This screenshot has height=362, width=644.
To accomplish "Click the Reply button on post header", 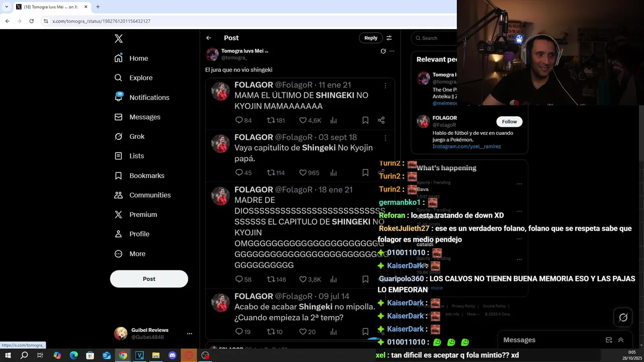I will [371, 38].
